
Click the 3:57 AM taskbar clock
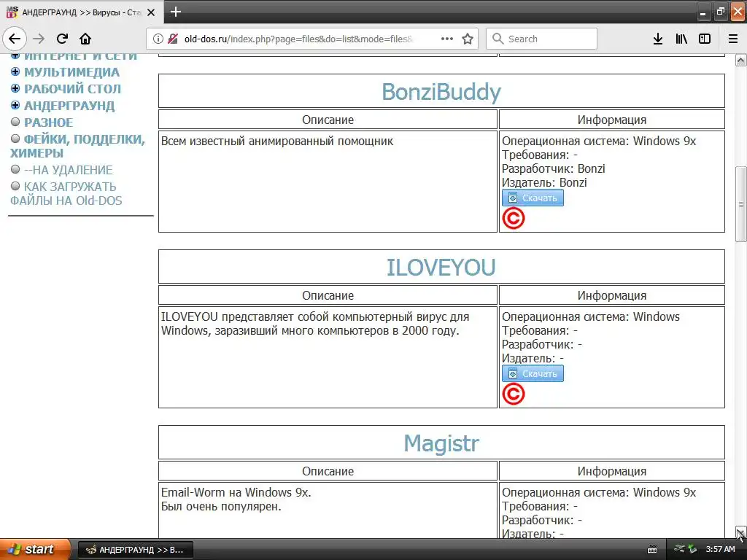tap(720, 549)
